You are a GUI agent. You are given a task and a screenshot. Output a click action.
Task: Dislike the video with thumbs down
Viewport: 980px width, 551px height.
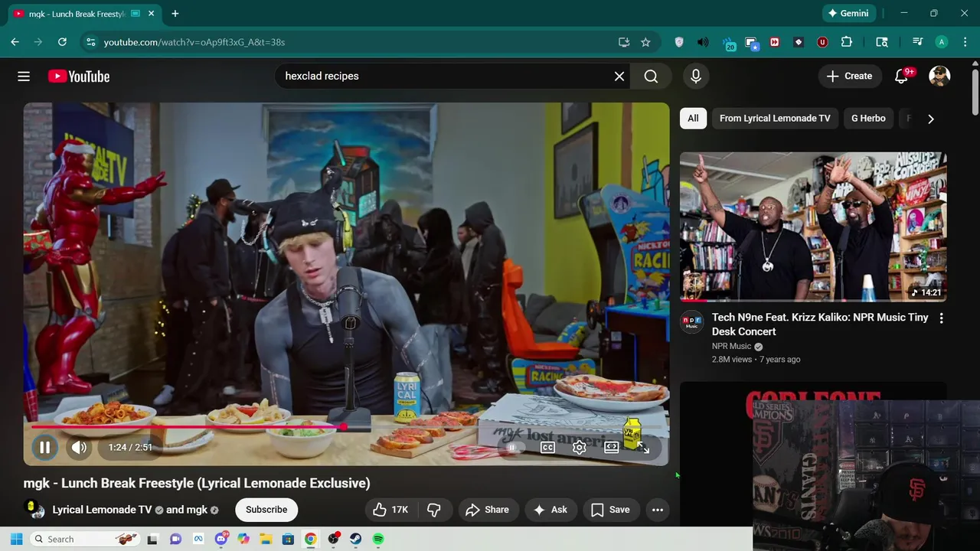point(434,510)
